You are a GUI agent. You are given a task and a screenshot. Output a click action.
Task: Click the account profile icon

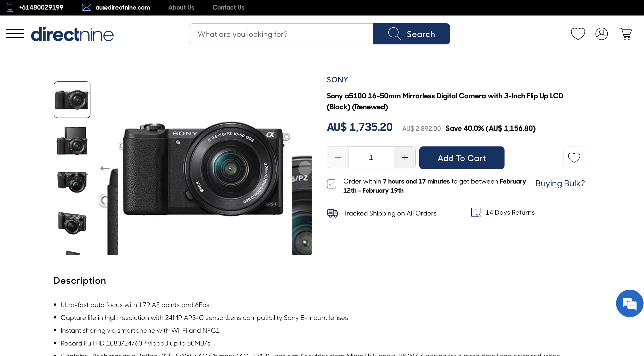click(x=602, y=34)
